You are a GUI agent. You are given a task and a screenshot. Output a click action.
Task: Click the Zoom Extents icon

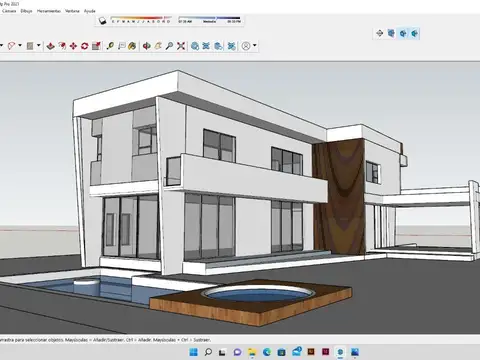pyautogui.click(x=181, y=46)
